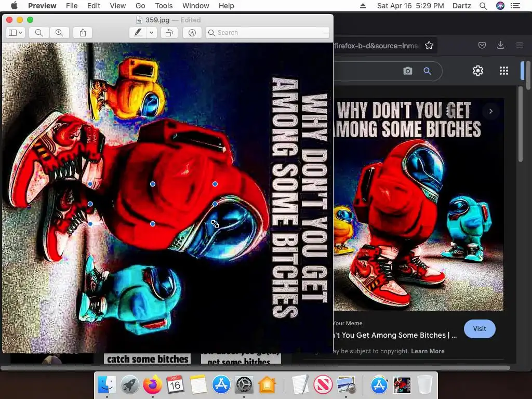Open the meme title link in Firefox

[x=395, y=335]
